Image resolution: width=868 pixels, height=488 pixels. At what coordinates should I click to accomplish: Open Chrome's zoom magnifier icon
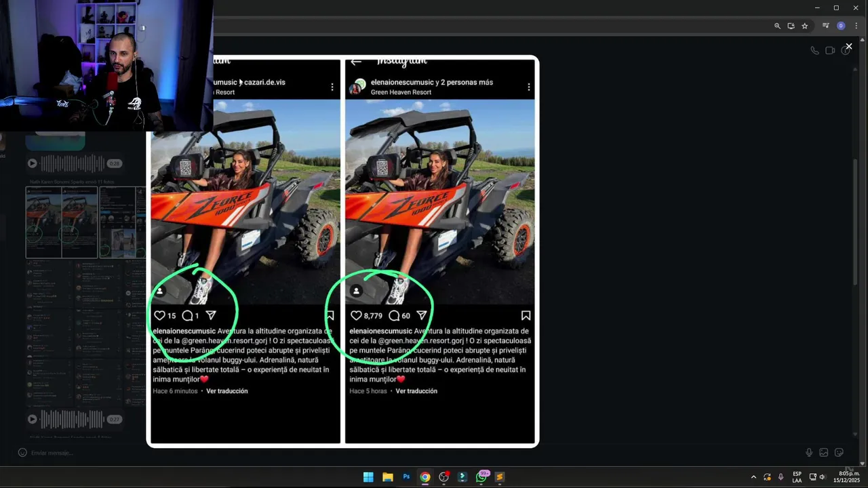click(x=777, y=26)
